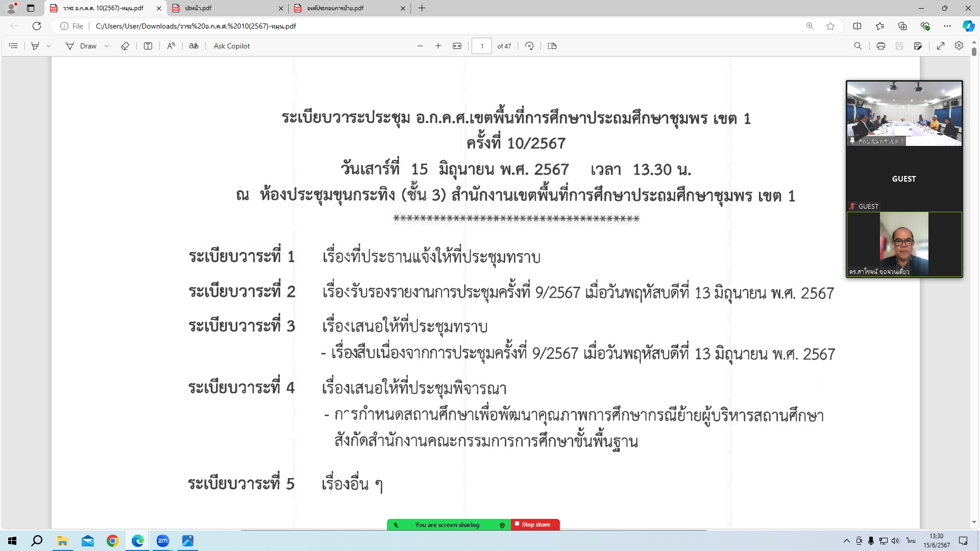This screenshot has width=980, height=551.
Task: Expand the Highlight color dropdown arrow
Action: coord(48,46)
